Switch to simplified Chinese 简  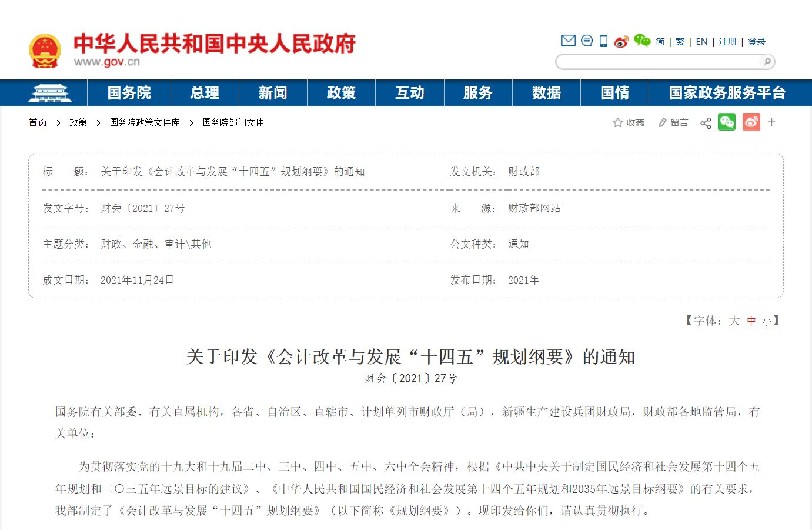click(660, 42)
